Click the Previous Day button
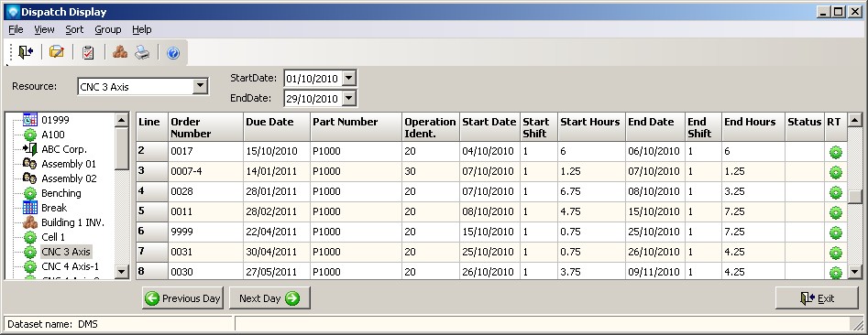 click(x=182, y=298)
